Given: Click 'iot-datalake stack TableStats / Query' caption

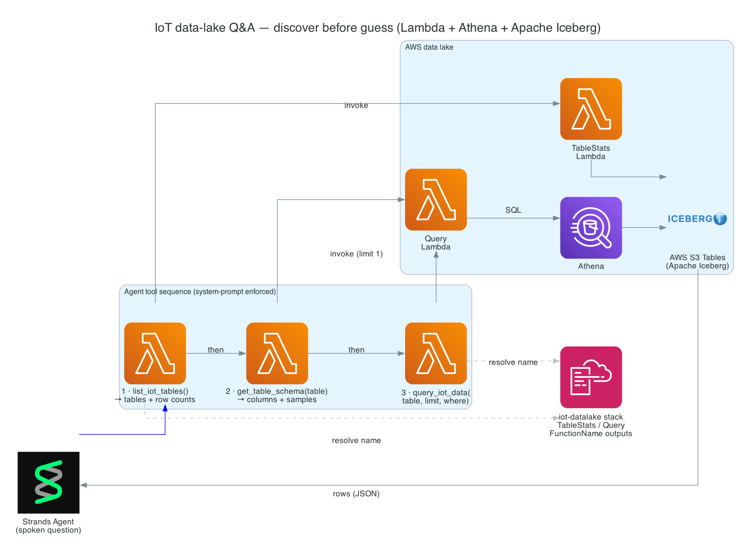Looking at the screenshot, I should tap(591, 421).
